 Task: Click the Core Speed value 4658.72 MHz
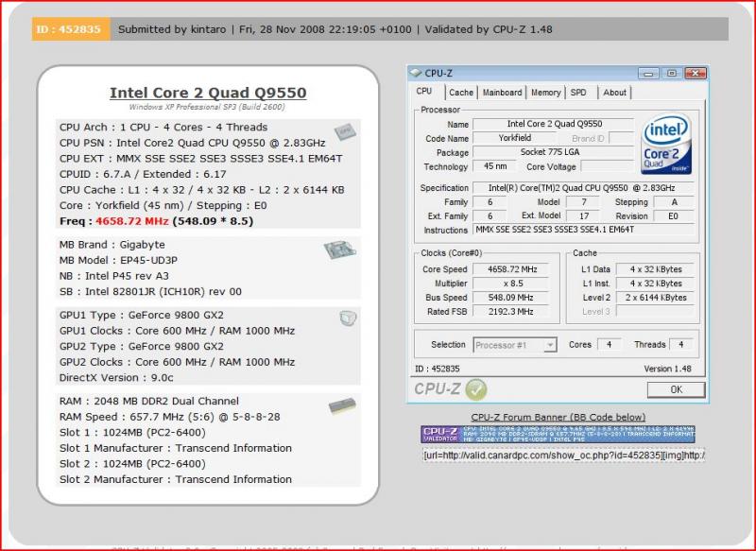click(511, 269)
